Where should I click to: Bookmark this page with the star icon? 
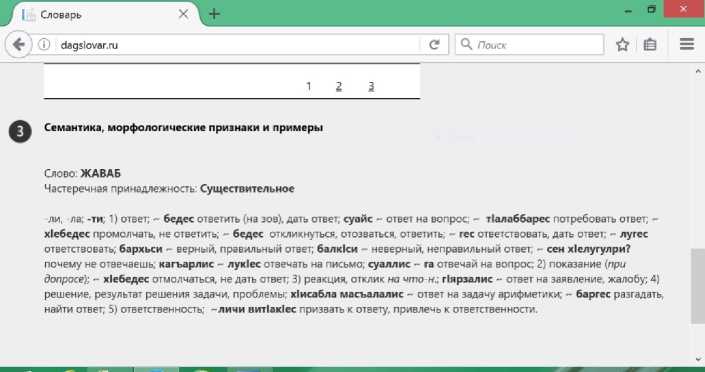point(622,45)
